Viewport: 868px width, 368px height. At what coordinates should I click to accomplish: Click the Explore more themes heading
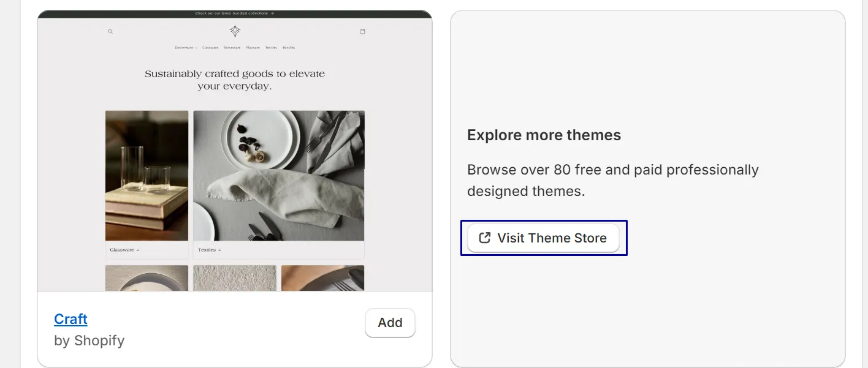[544, 135]
